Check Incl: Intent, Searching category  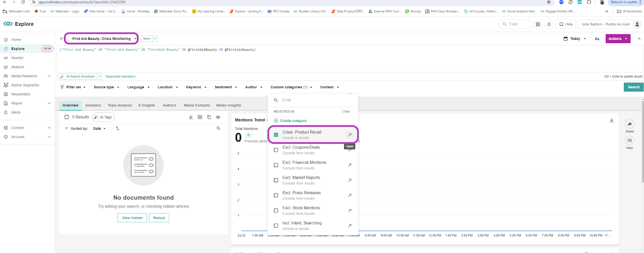click(276, 226)
